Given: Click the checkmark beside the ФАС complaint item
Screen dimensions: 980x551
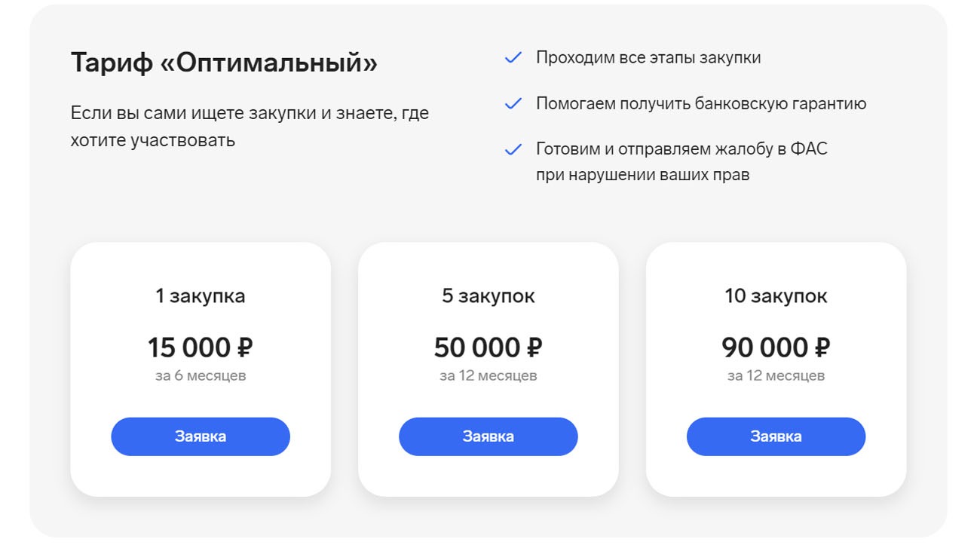Looking at the screenshot, I should coord(513,150).
